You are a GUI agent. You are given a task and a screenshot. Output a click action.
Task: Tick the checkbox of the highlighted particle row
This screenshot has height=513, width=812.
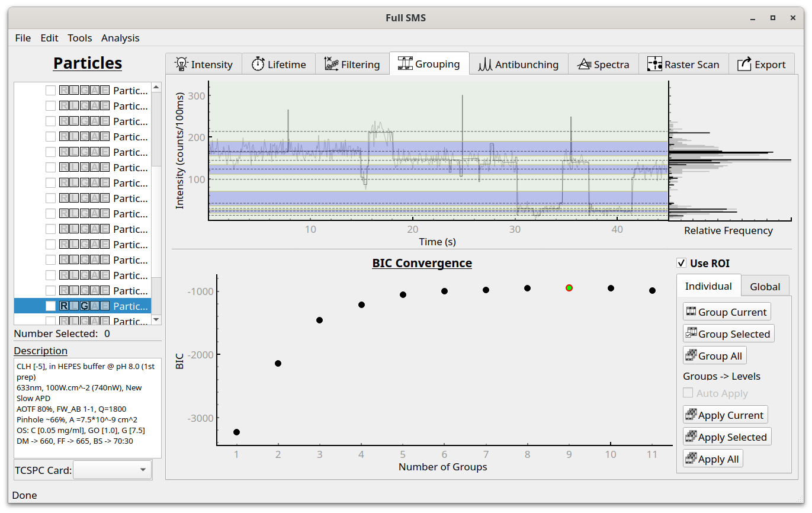click(x=50, y=306)
